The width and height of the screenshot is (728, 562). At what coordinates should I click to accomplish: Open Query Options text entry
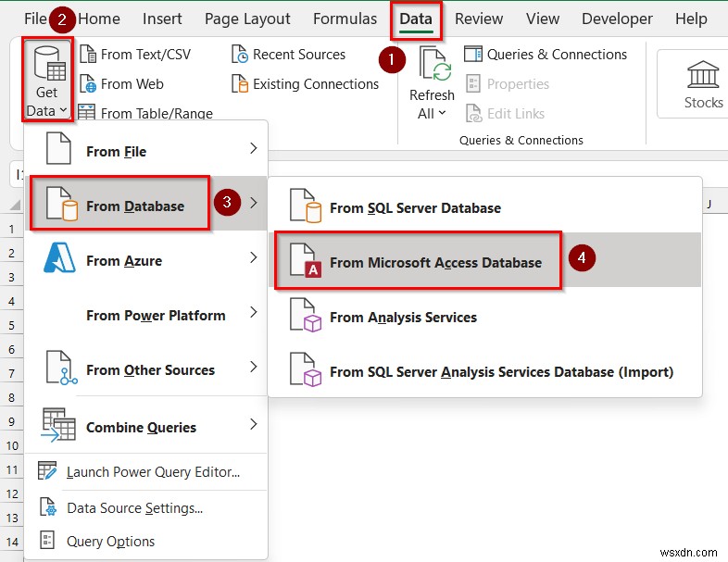[110, 542]
